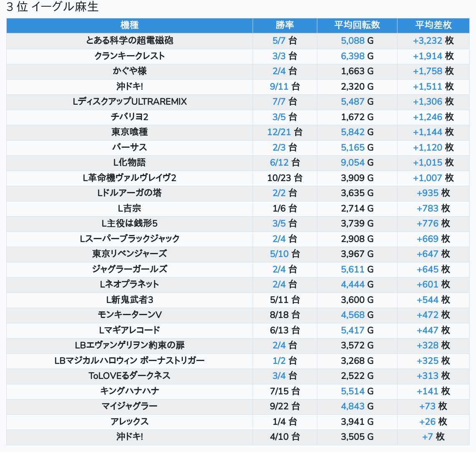Click the 9,054 G average spins value

point(357,162)
